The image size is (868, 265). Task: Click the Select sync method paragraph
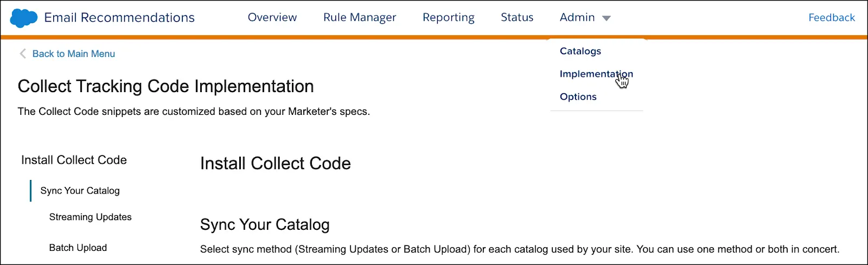[x=520, y=249]
